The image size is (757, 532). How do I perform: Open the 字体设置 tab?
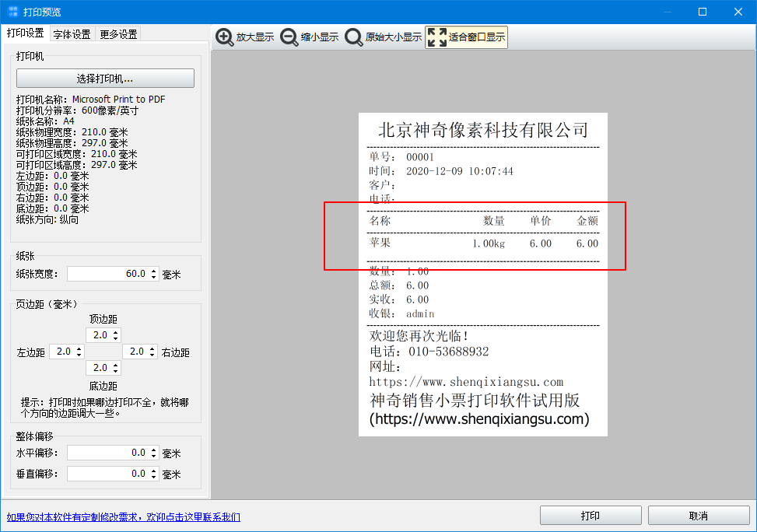click(72, 34)
